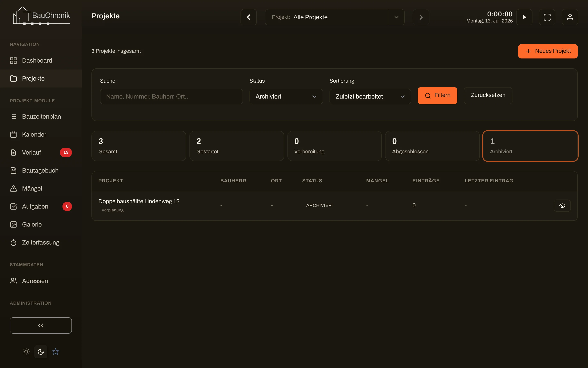Click the STATUS column header

[312, 181]
